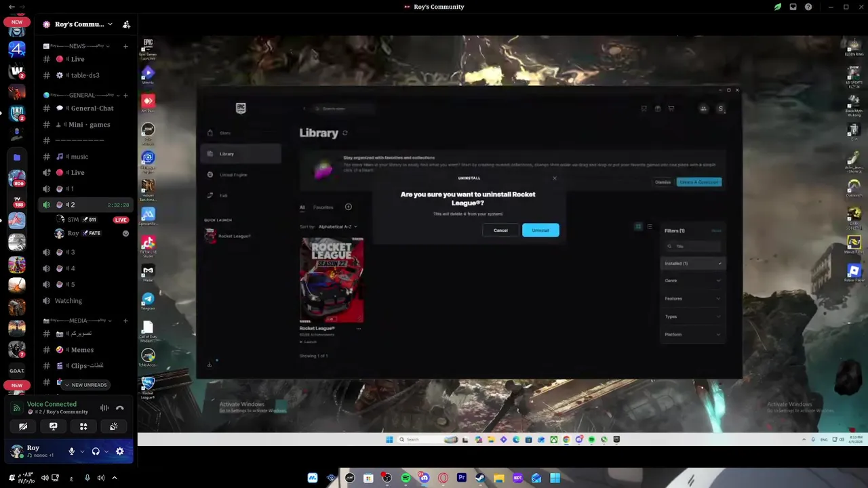Share your screen from voice panel
This screenshot has height=488, width=868.
[x=54, y=426]
